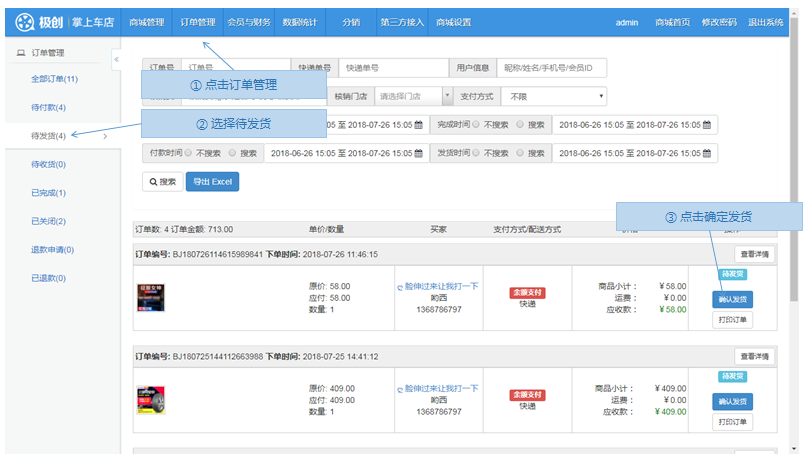Open the 会员与财务 top menu
807x463 pixels.
(249, 22)
